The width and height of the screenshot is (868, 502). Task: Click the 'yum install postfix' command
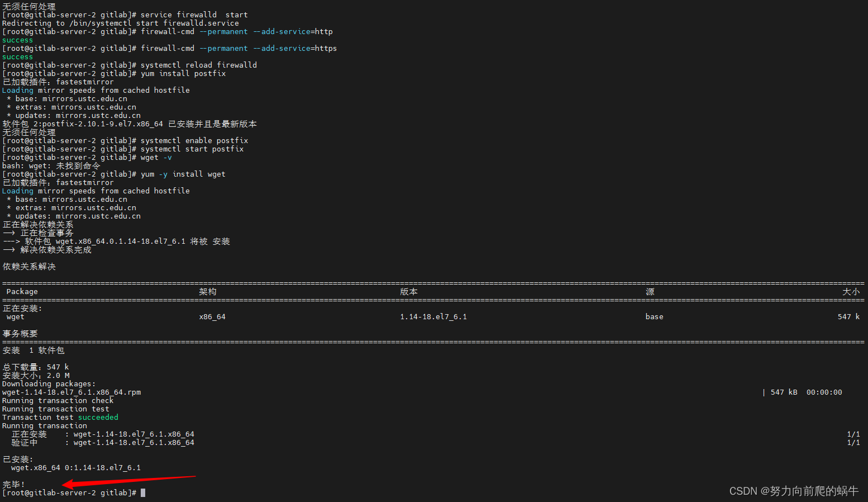point(183,73)
